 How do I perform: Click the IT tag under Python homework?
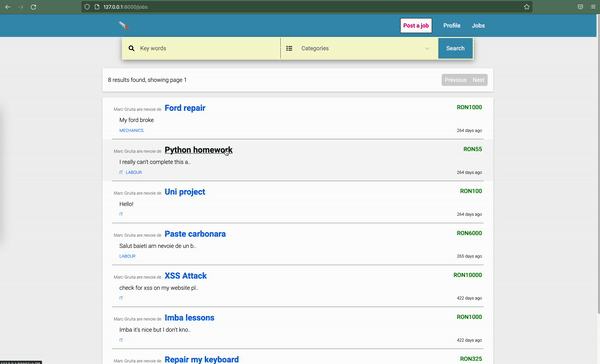[121, 172]
